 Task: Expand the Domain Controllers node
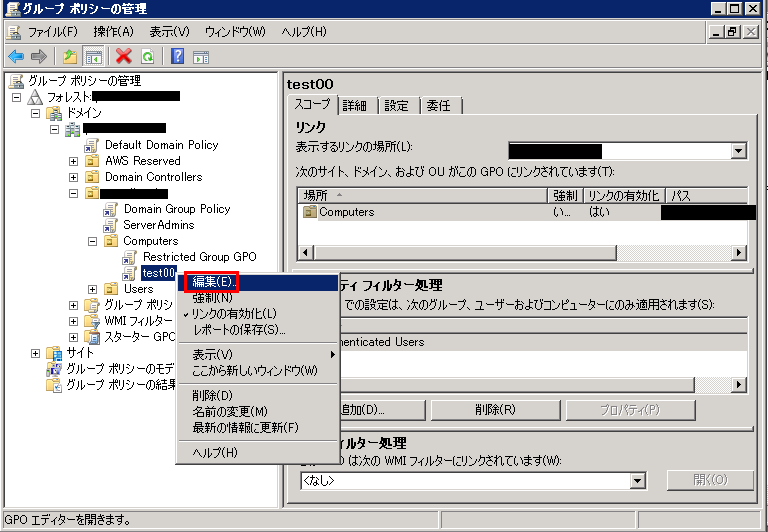tap(73, 177)
